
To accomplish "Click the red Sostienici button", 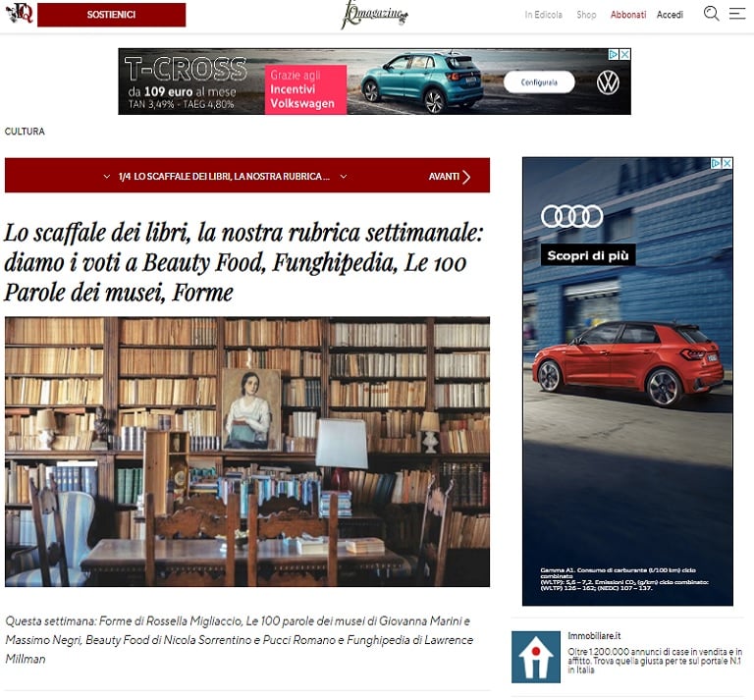I will pyautogui.click(x=112, y=15).
